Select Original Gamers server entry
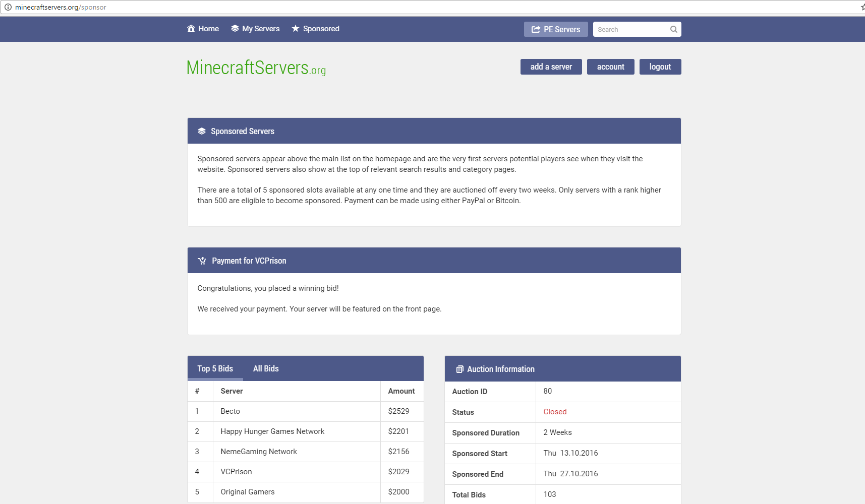 pyautogui.click(x=248, y=492)
